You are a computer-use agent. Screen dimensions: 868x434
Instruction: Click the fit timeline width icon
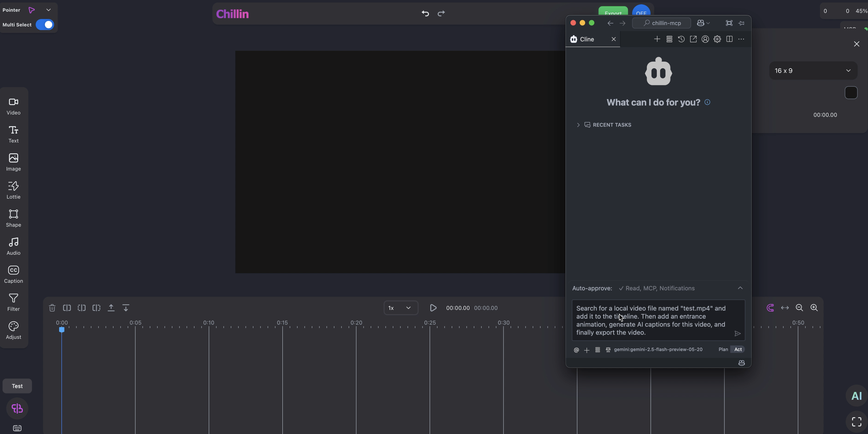point(785,308)
